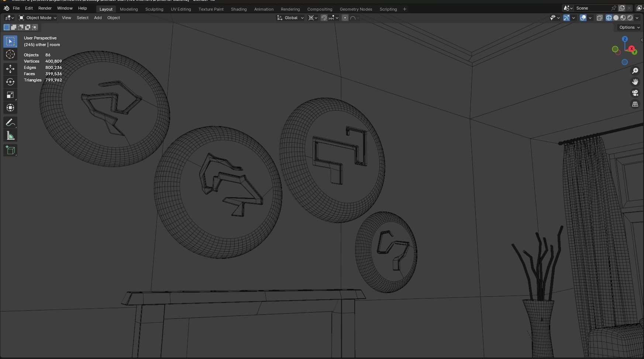644x359 pixels.
Task: Open the viewport View menu
Action: [x=66, y=18]
